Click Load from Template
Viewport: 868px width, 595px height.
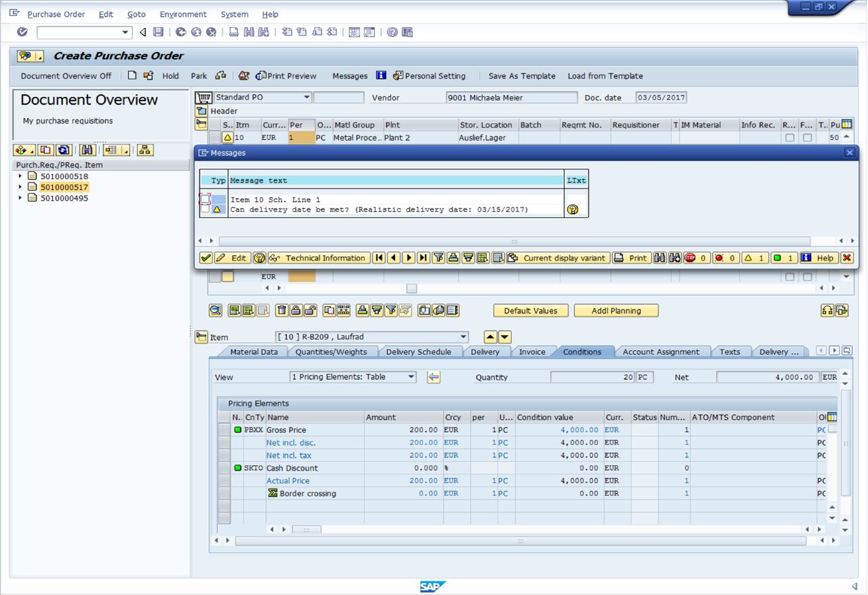[605, 76]
